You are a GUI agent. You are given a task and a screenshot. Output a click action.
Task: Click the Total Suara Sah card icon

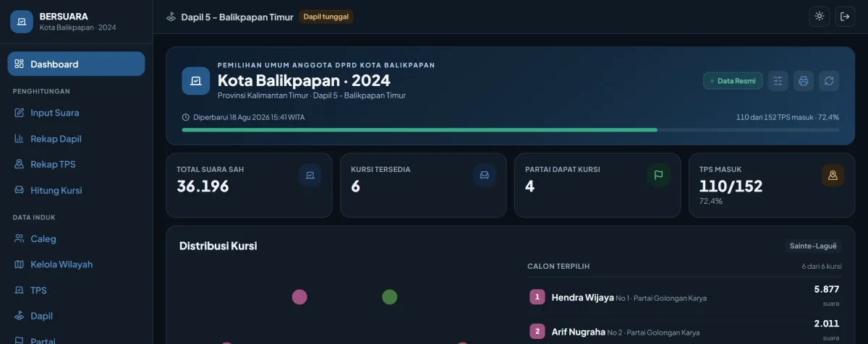click(310, 175)
